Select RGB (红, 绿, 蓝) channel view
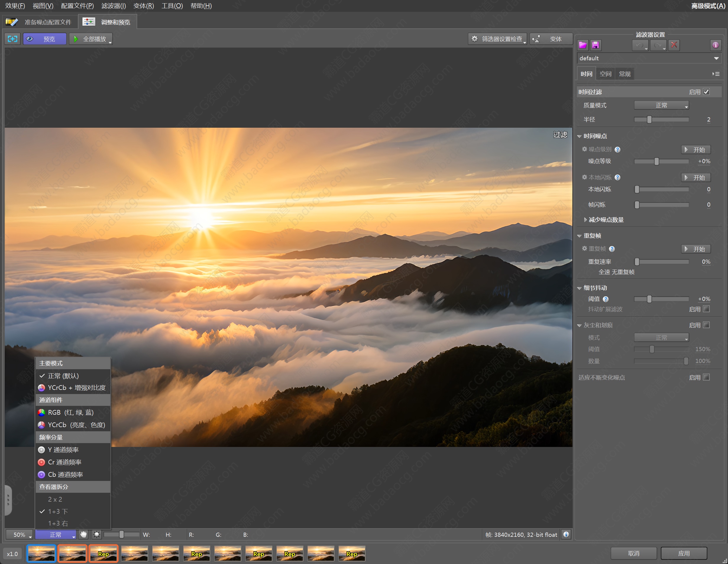This screenshot has width=728, height=564. pos(73,413)
